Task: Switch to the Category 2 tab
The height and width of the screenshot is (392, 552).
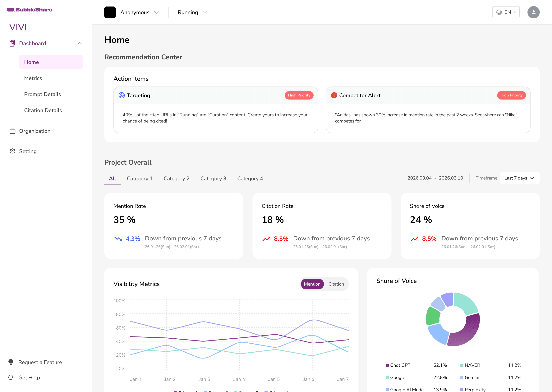Action: point(176,178)
